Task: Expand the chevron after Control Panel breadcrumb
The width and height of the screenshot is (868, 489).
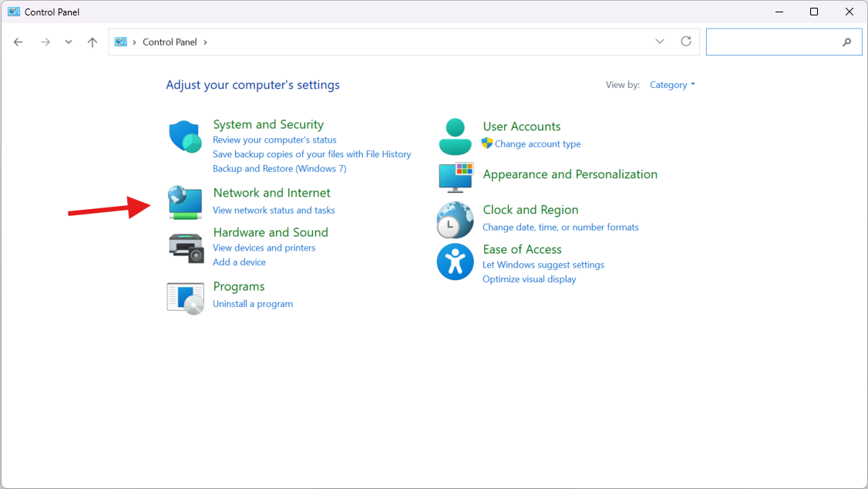Action: coord(205,42)
